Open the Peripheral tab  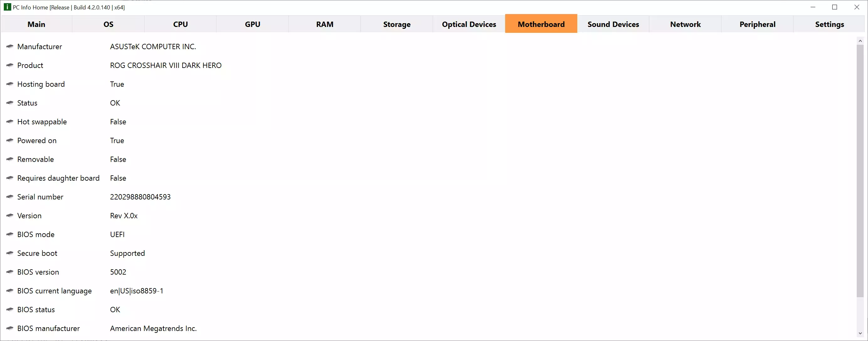click(758, 24)
